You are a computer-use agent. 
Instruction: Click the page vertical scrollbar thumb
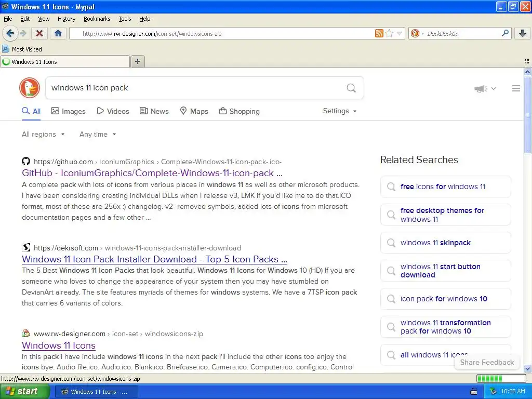click(527, 115)
